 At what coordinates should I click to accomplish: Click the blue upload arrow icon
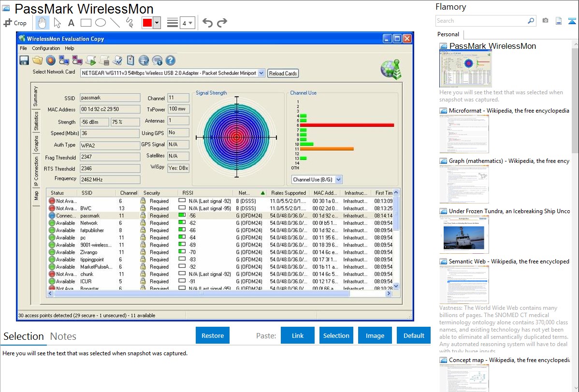coord(572,21)
